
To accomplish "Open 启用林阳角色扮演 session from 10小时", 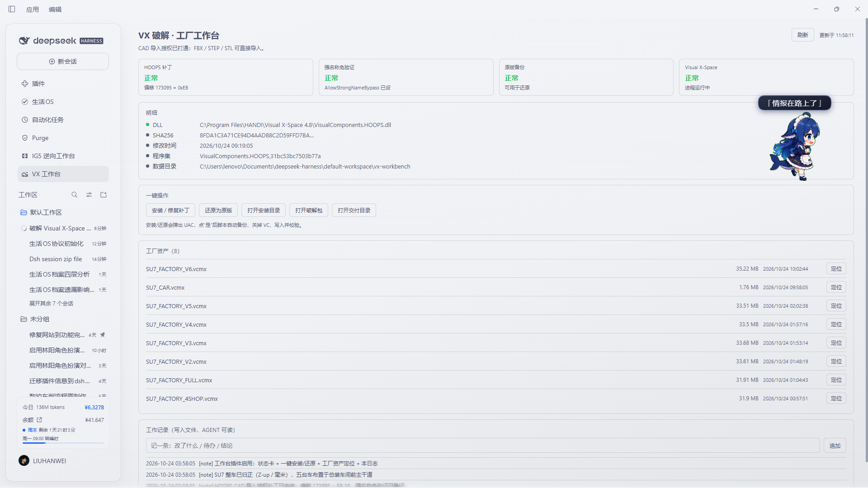I will pos(63,350).
